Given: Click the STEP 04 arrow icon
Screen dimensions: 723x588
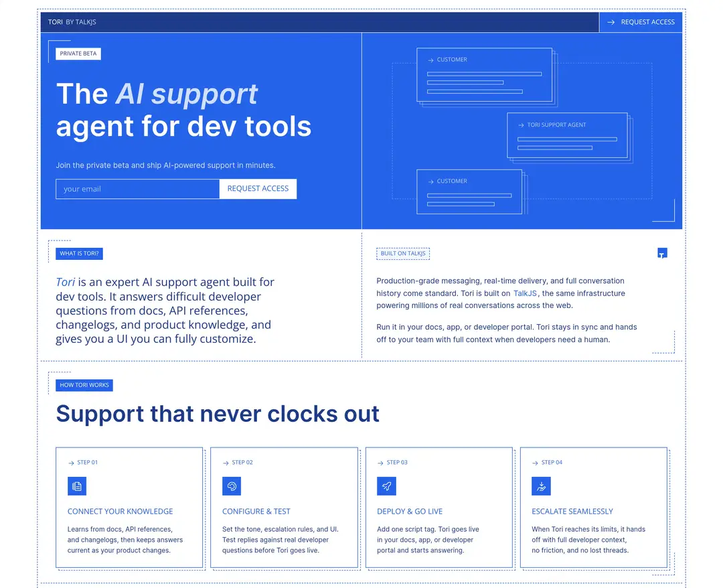Looking at the screenshot, I should point(536,463).
